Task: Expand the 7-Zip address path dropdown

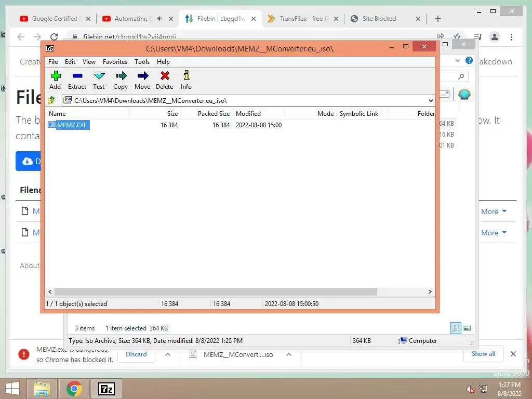Action: click(x=431, y=100)
